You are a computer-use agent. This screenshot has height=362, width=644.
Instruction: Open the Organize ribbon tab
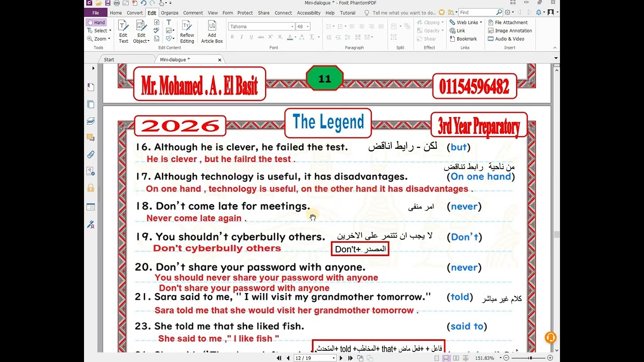point(170,13)
